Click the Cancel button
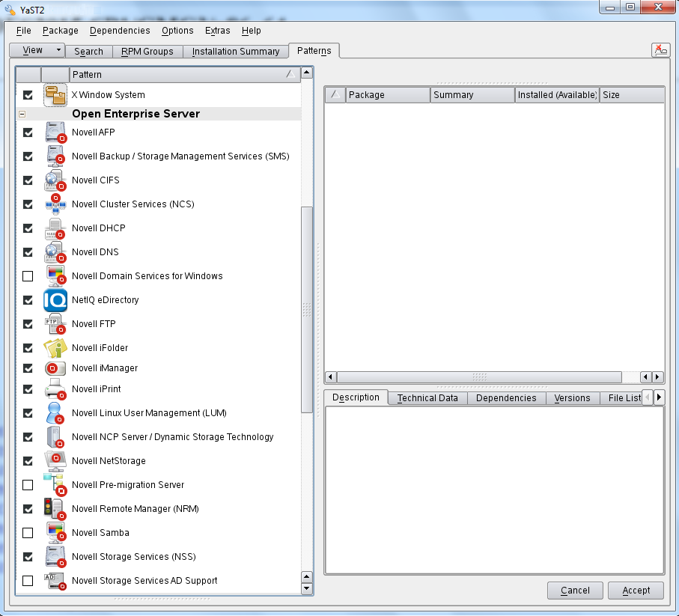The image size is (679, 616). (575, 591)
